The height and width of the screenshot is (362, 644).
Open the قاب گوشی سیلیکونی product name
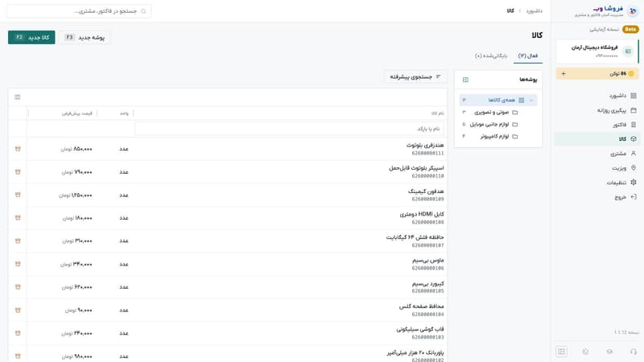pos(420,330)
